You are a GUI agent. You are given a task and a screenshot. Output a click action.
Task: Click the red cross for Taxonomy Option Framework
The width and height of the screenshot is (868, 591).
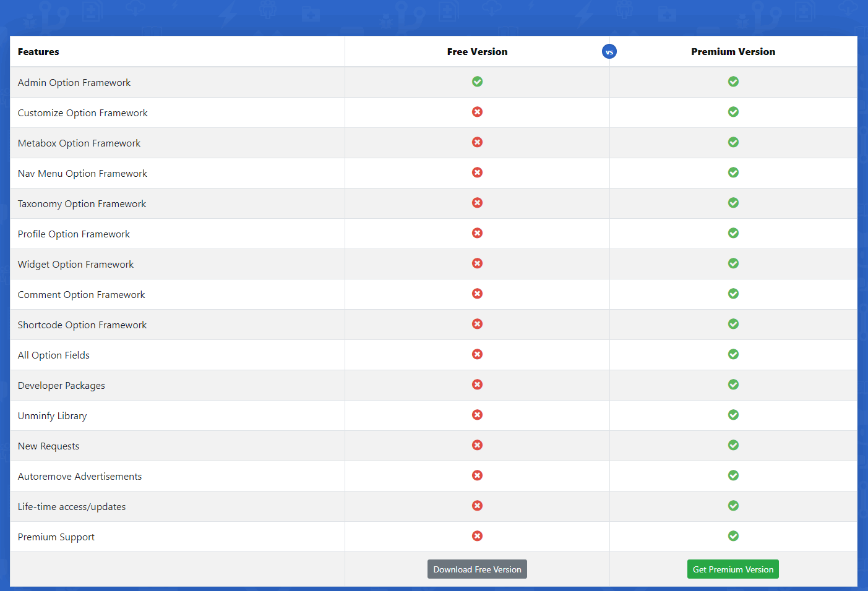tap(478, 203)
